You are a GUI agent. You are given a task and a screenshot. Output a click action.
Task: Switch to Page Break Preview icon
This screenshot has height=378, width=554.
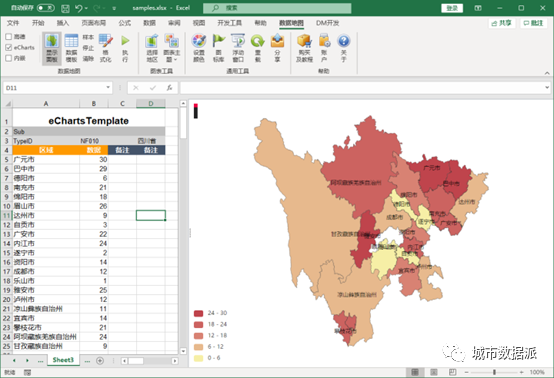click(452, 372)
